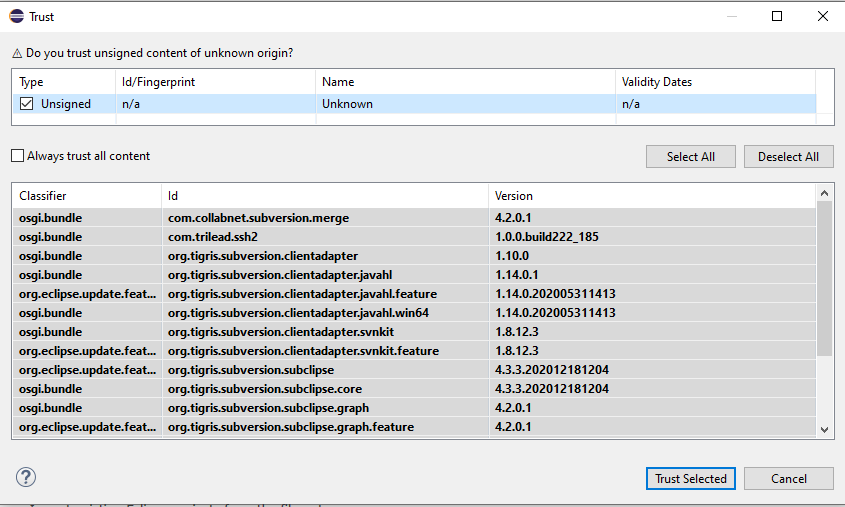Click scrollbar up arrow in bundle list
The image size is (845, 507).
824,193
